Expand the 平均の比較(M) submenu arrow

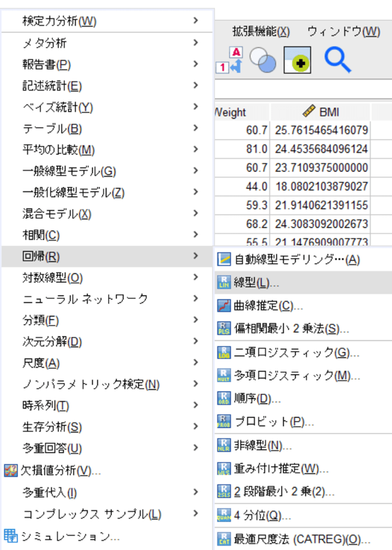(x=195, y=149)
